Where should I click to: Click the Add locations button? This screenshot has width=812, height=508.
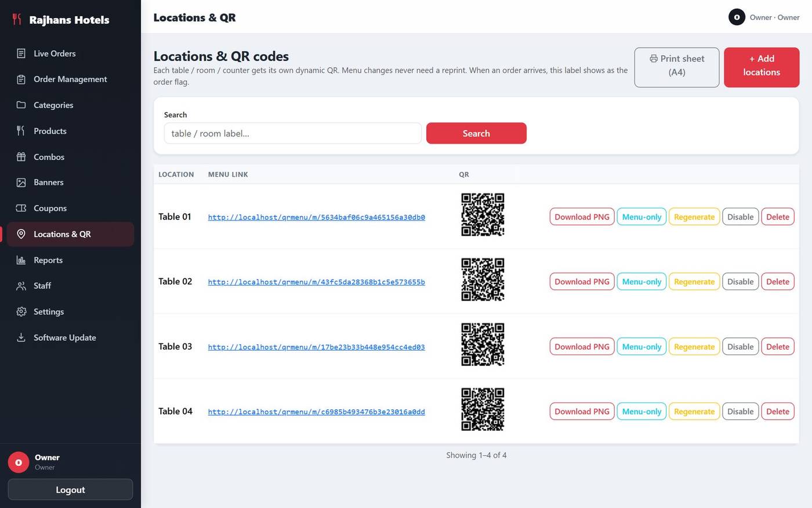(x=762, y=67)
